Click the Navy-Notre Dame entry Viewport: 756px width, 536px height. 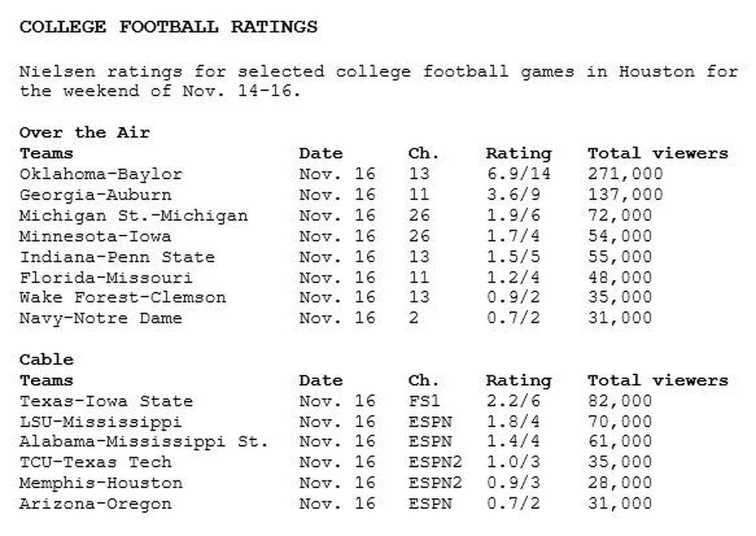pos(101,318)
